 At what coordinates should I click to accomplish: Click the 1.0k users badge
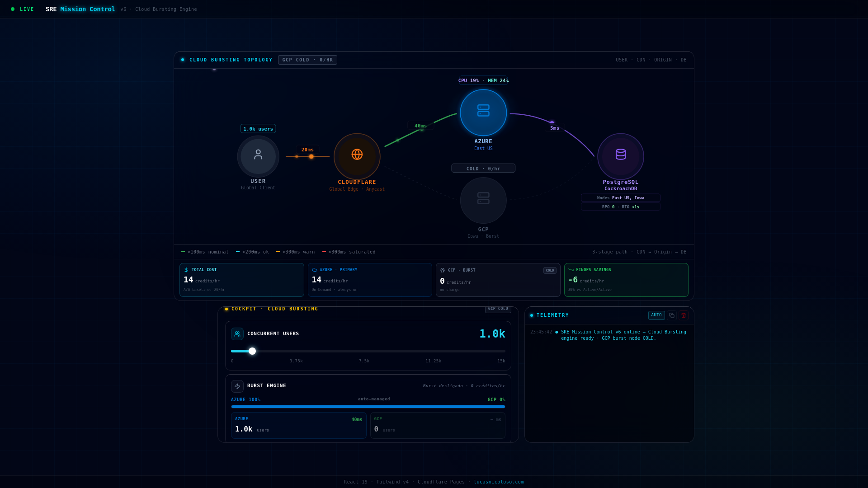[258, 129]
